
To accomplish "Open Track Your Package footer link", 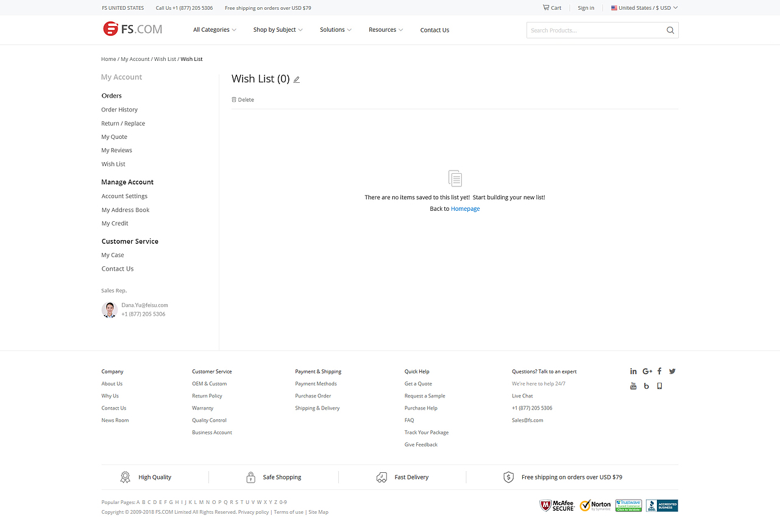I will [x=427, y=433].
